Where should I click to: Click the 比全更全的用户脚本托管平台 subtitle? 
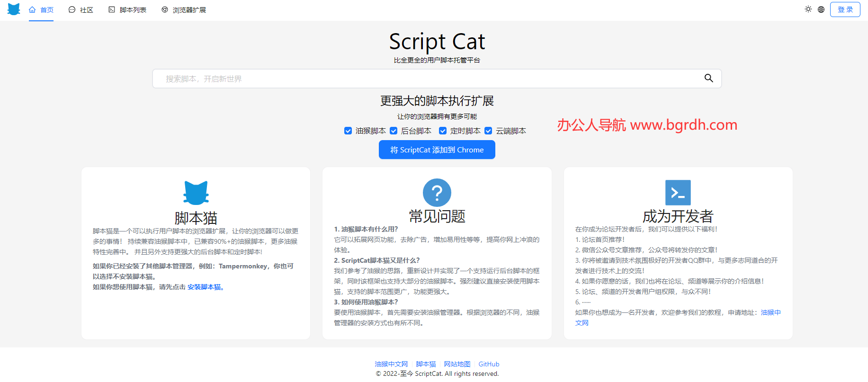point(437,60)
